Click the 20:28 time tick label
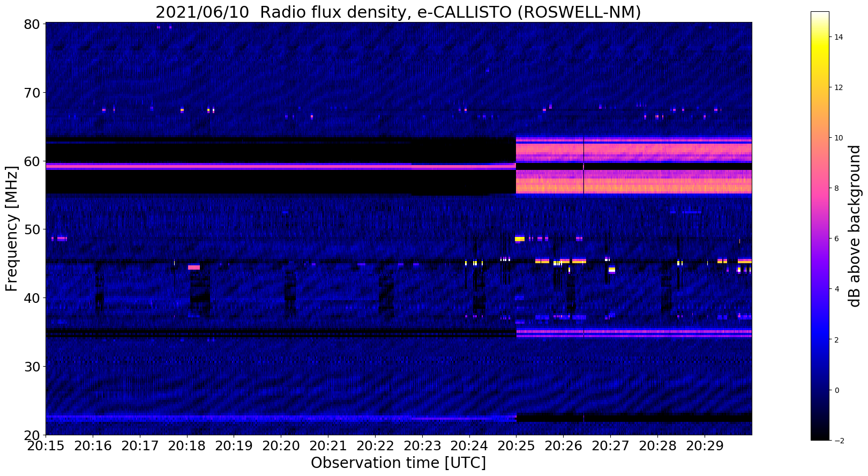Image resolution: width=868 pixels, height=476 pixels. (657, 446)
